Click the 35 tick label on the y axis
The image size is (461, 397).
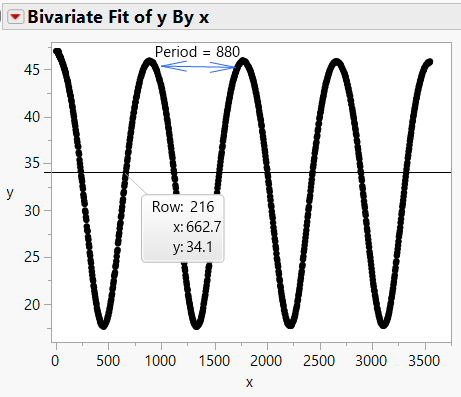coord(32,163)
